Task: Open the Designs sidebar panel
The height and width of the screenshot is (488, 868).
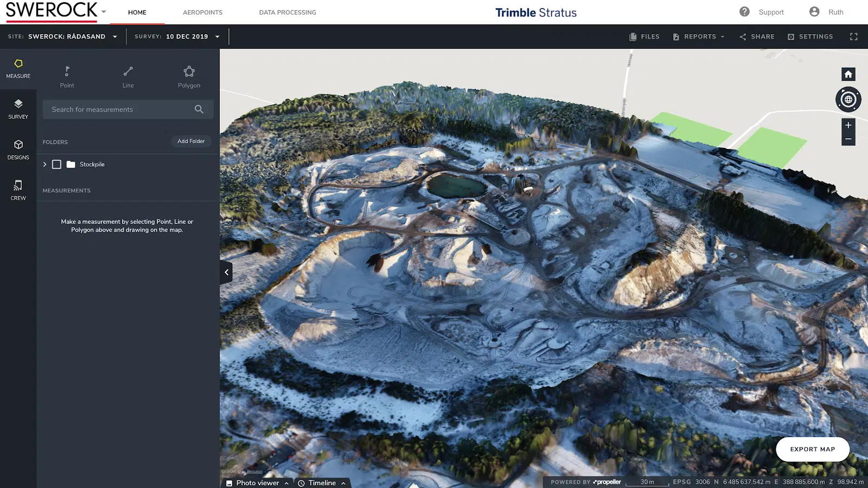Action: tap(18, 149)
